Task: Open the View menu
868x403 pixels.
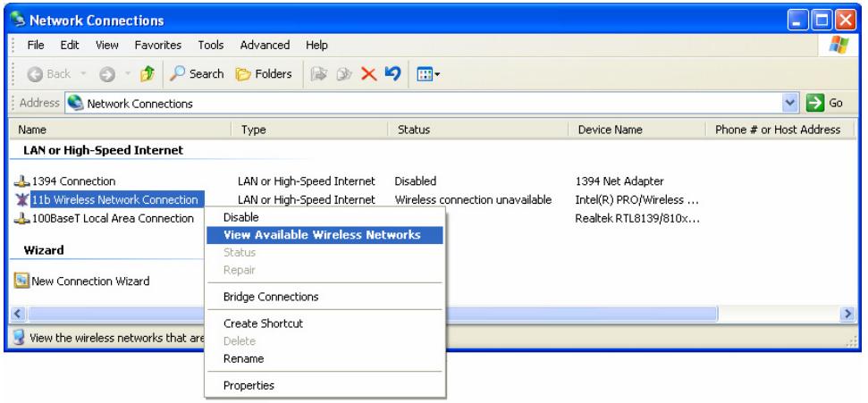Action: coord(107,46)
